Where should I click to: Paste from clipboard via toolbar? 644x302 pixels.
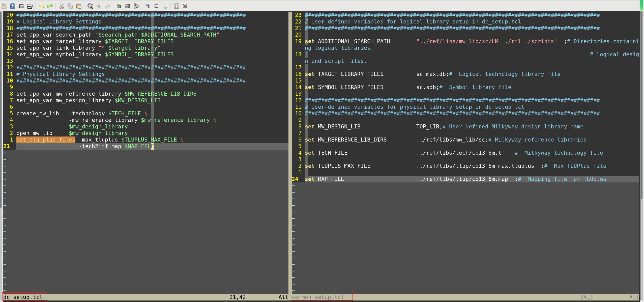point(79,6)
